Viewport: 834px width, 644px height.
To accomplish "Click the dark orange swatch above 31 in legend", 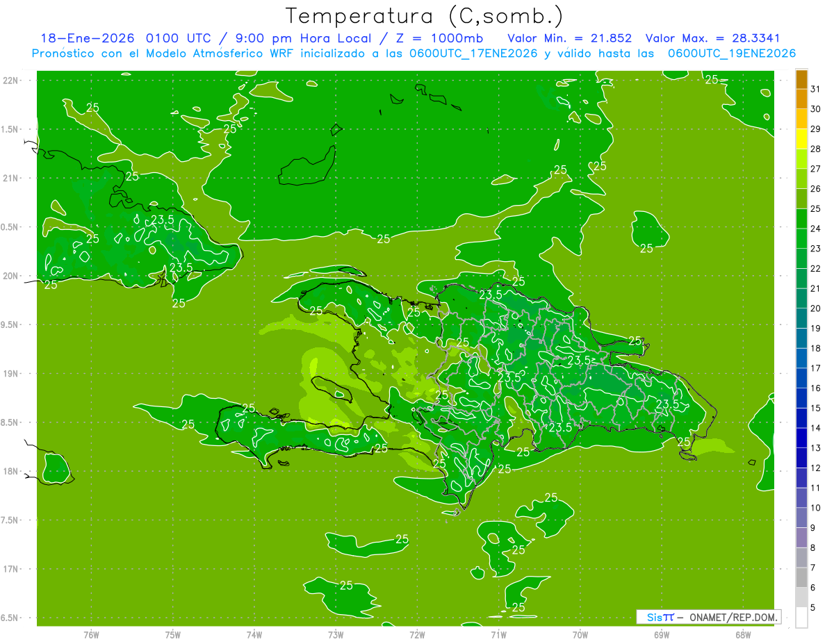I will [x=801, y=79].
